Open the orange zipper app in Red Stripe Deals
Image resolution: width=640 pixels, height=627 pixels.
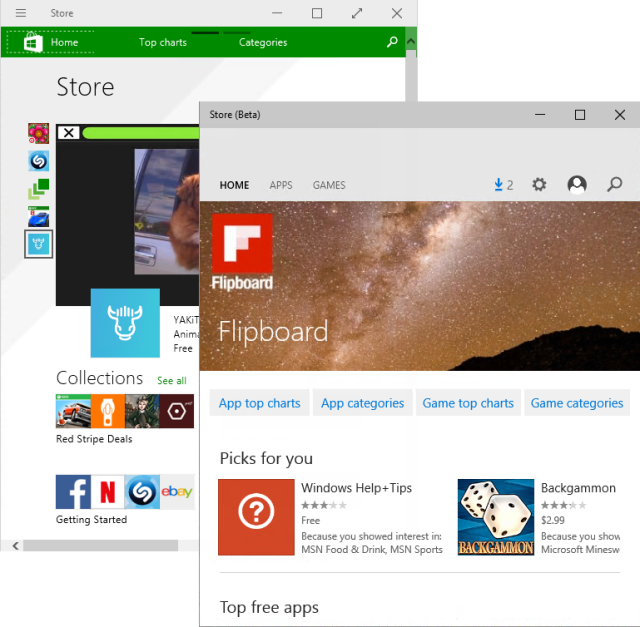(x=108, y=411)
